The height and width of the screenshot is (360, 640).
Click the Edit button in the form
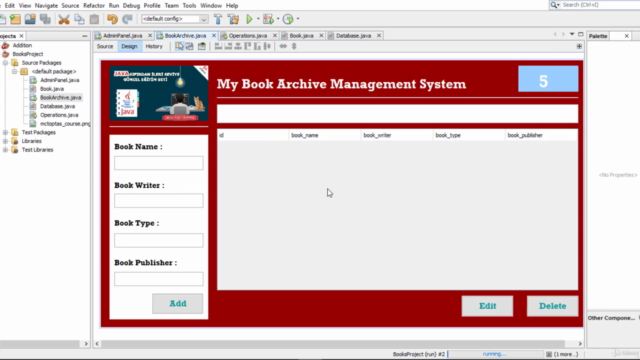tap(487, 306)
